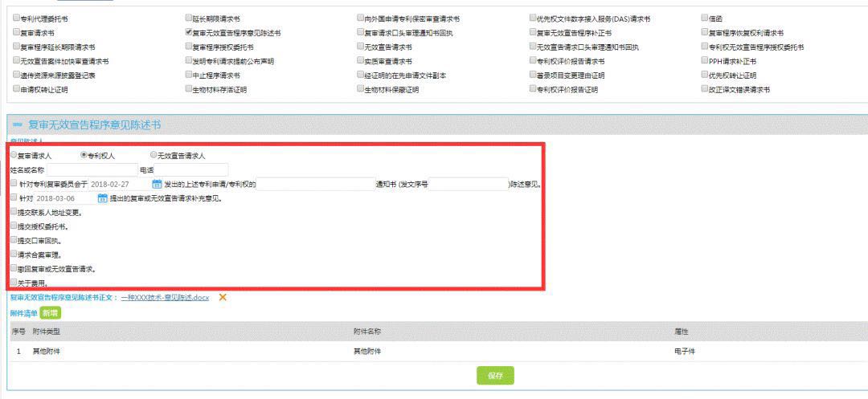The height and width of the screenshot is (399, 868).
Task: Tick the 撤回复审或无效宣告请求 checkbox
Action: [x=14, y=268]
